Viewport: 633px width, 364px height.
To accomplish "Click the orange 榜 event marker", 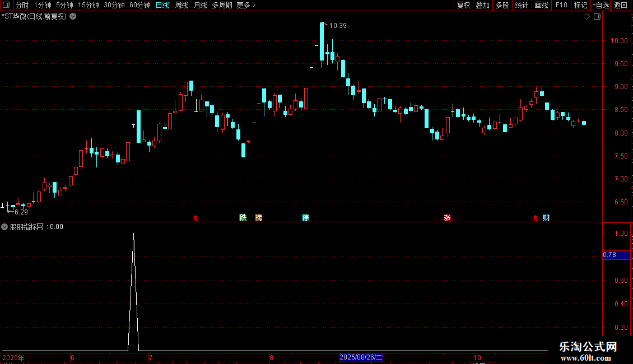I will click(x=259, y=217).
